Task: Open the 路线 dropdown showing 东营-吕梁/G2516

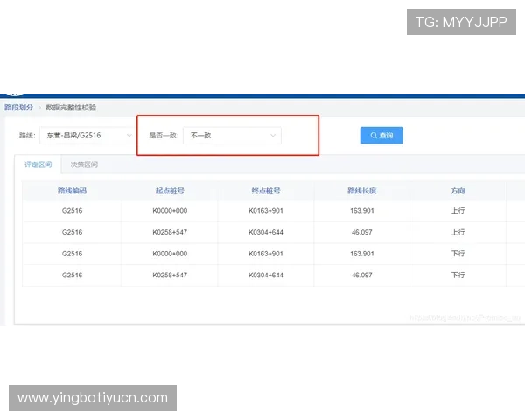Action: tap(87, 136)
